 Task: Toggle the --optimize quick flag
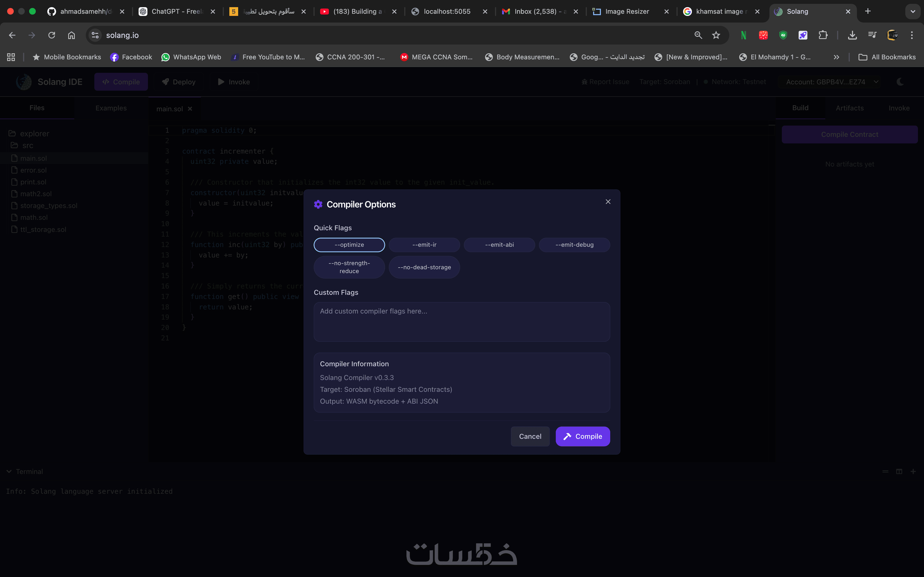[349, 245]
